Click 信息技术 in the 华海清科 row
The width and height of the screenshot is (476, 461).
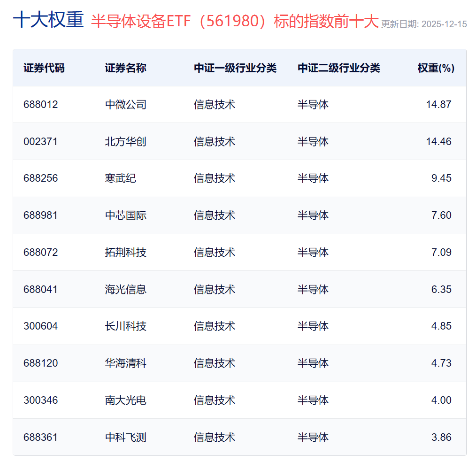[215, 363]
